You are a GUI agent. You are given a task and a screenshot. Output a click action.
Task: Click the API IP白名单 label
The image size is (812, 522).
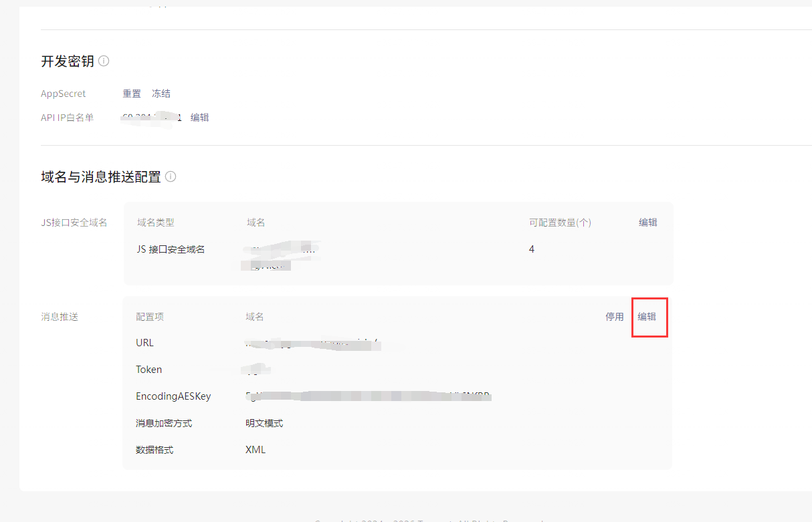[x=68, y=118]
